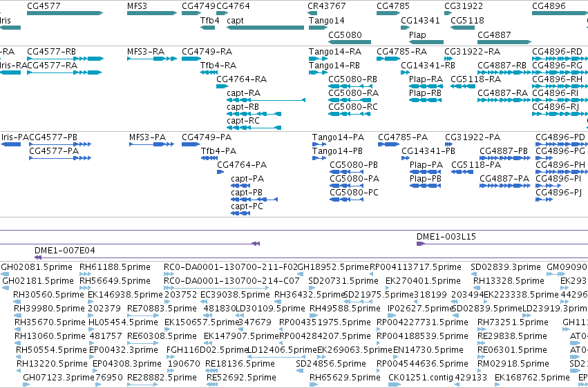The image size is (588, 388).
Task: Select the capt gene span bar
Action: [x=265, y=28]
